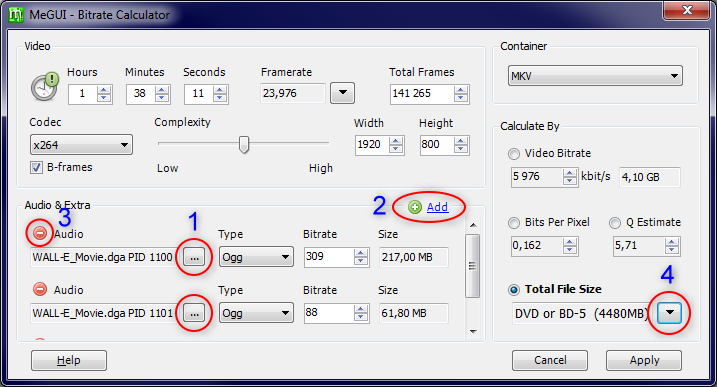Click the audio list scroll up arrow
The height and width of the screenshot is (387, 717).
pos(473,225)
